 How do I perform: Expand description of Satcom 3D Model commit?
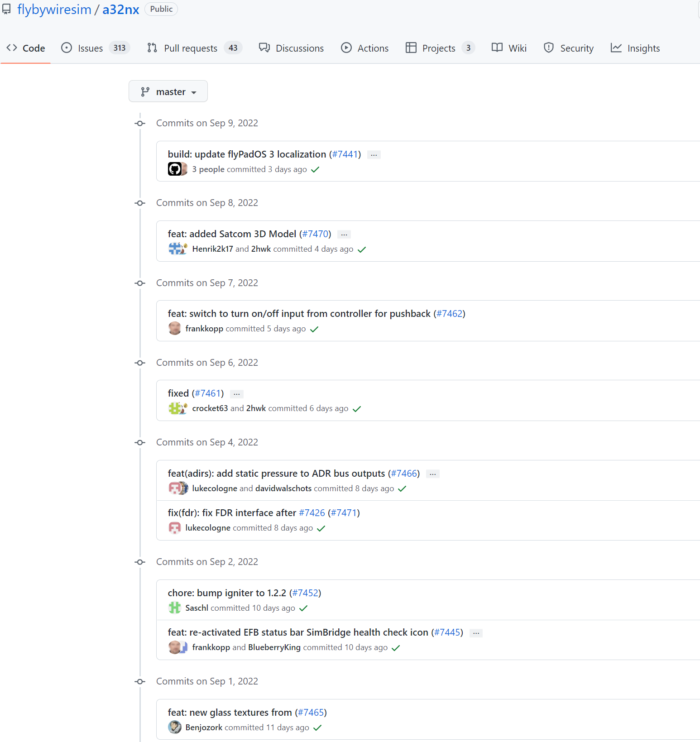click(x=344, y=235)
